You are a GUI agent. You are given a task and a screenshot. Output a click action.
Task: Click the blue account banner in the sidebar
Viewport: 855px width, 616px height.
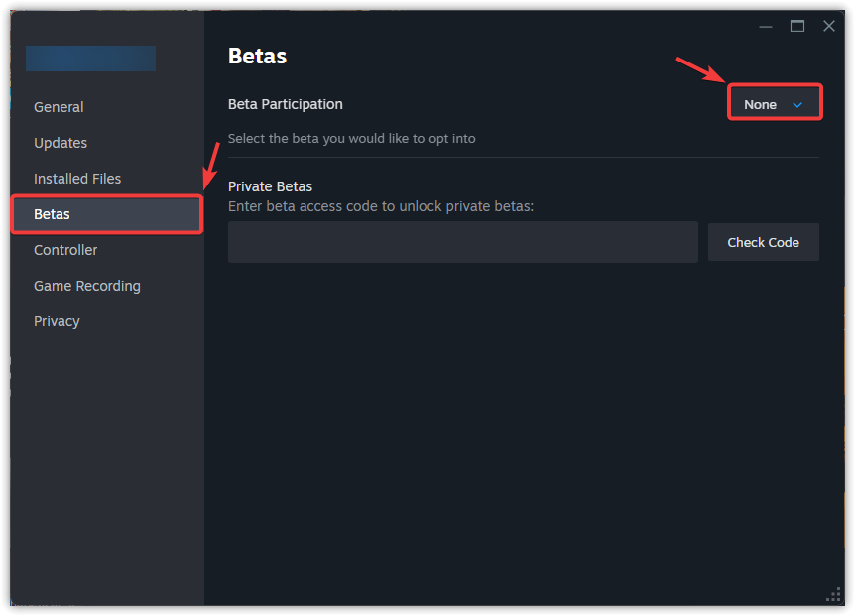click(90, 59)
